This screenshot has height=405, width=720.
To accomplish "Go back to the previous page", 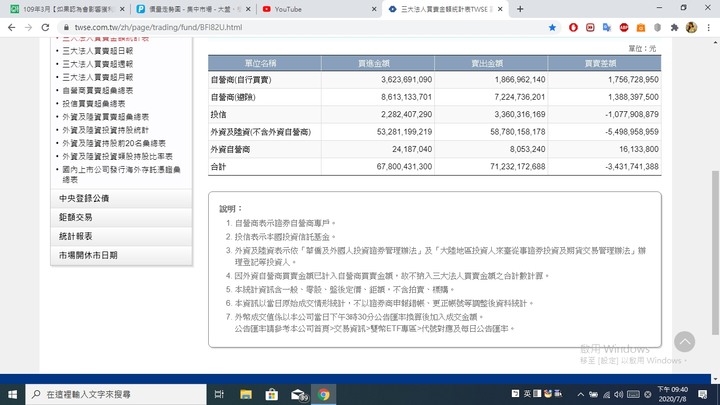I will (11, 28).
